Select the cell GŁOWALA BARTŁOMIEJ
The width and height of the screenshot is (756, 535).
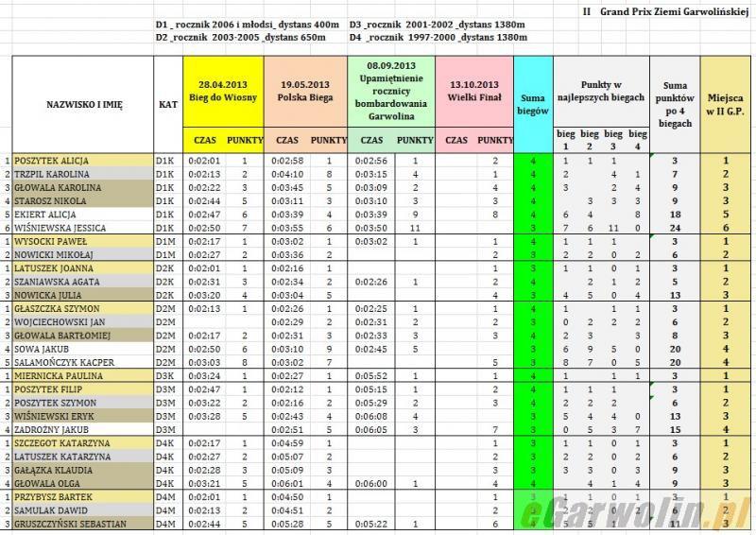83,336
